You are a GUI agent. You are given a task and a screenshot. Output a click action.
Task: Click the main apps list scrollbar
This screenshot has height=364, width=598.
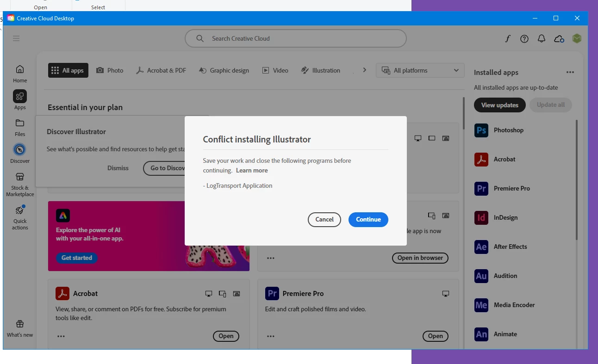click(x=463, y=114)
